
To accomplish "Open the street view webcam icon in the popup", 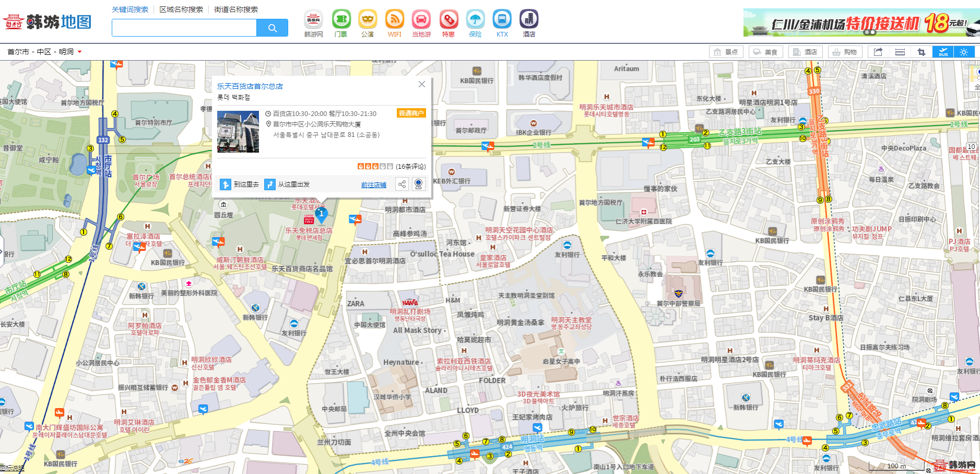I will click(x=418, y=184).
